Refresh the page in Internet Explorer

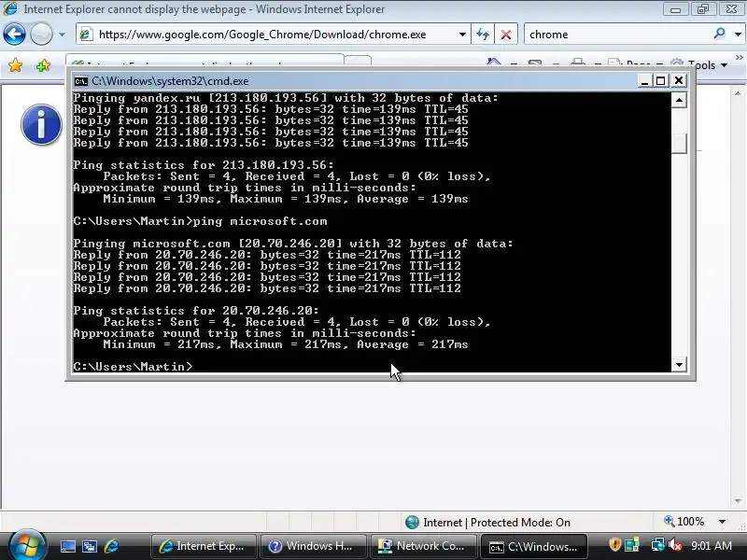tap(483, 35)
